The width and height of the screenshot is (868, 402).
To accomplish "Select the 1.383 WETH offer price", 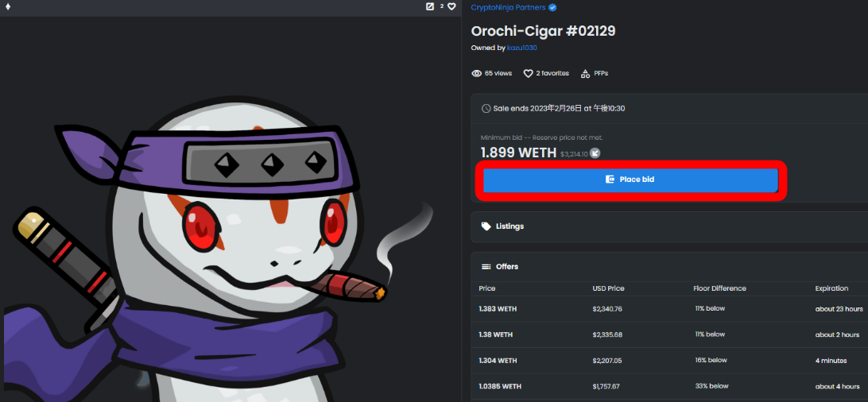I will click(498, 309).
